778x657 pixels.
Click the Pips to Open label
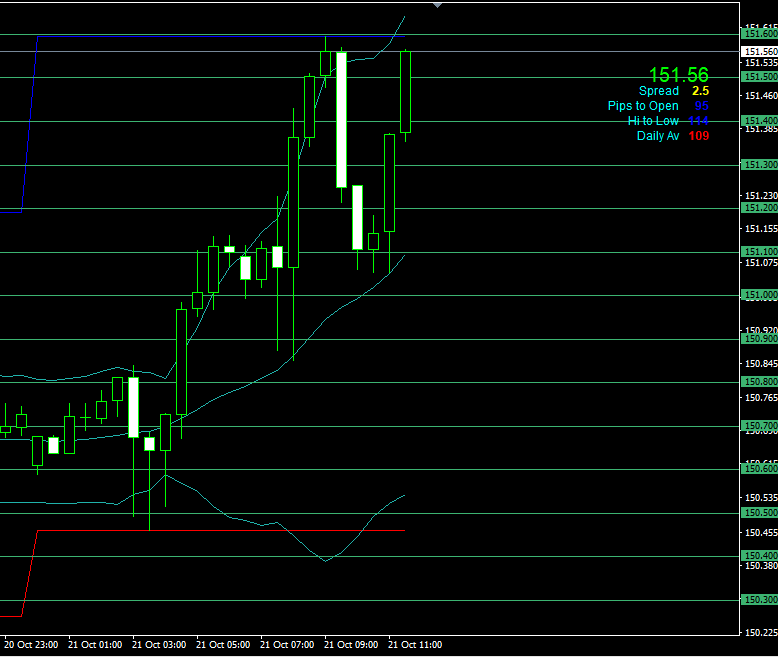643,106
